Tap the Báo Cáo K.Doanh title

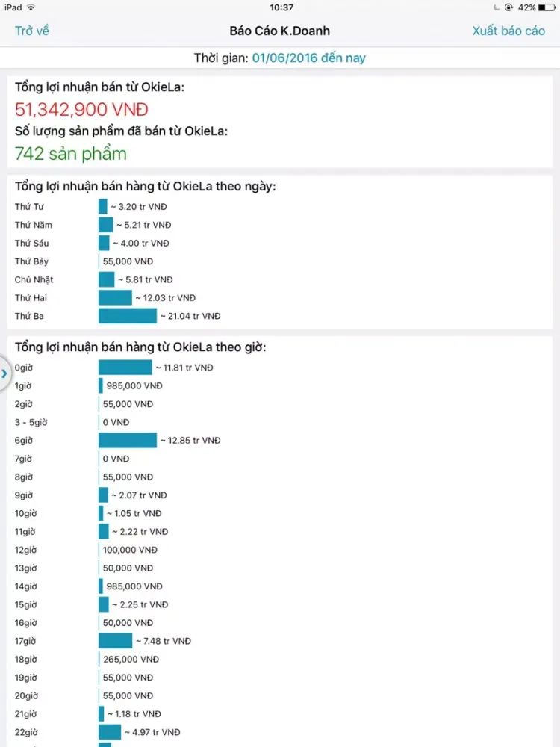pos(279,31)
